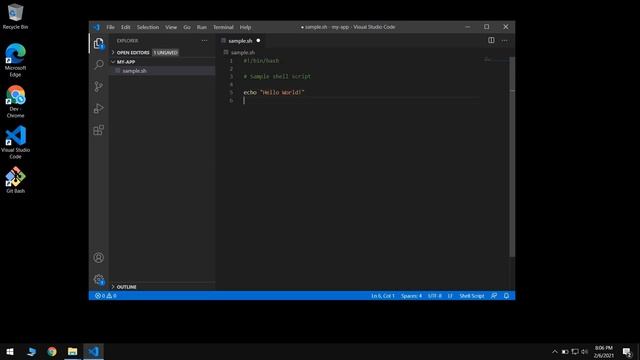Viewport: 640px width, 360px height.
Task: Click the Spaces: 4 indentation status item
Action: tap(411, 296)
